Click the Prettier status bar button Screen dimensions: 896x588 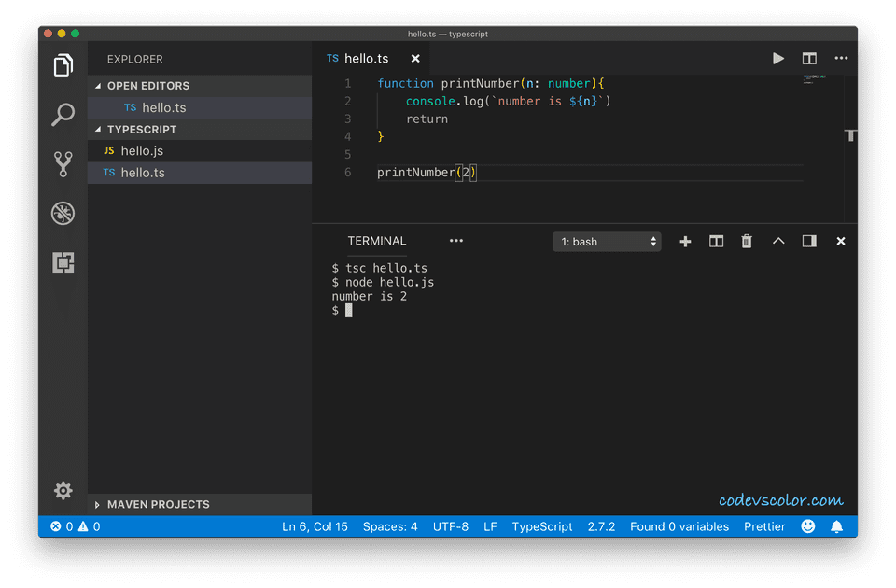tap(764, 526)
